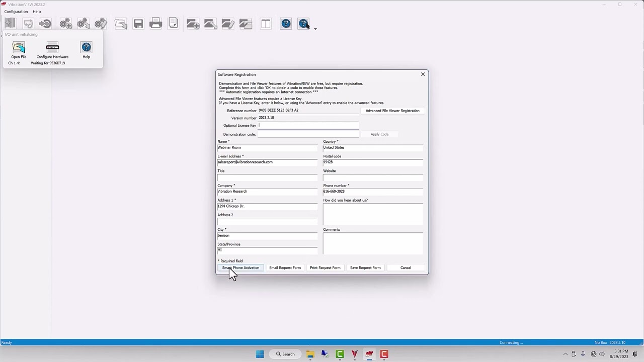Screen dimensions: 644x362
Task: Click the red C app taskbar icon
Action: [384, 354]
